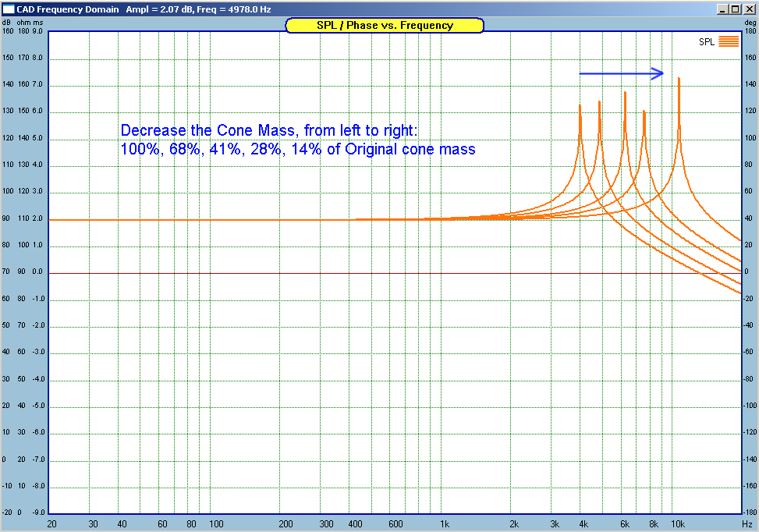The width and height of the screenshot is (759, 532).
Task: Click the CAD Frequency Domain window icon
Action: (x=8, y=9)
